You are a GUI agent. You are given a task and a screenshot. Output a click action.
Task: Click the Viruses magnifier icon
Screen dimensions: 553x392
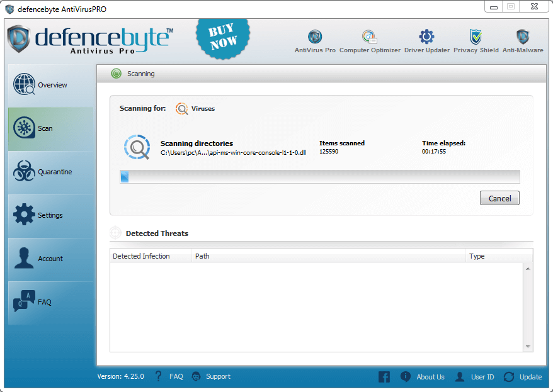[x=182, y=108]
